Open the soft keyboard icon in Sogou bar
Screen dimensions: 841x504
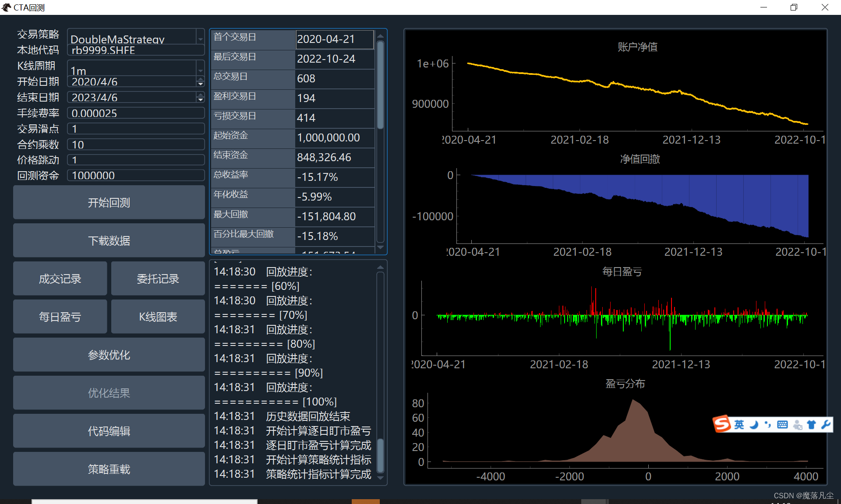coord(782,425)
